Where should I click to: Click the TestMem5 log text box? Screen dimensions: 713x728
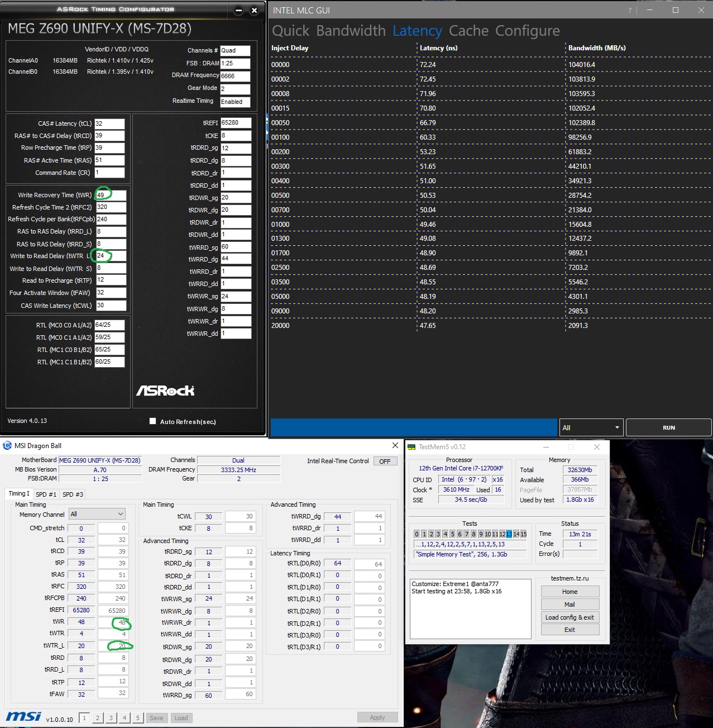471,609
